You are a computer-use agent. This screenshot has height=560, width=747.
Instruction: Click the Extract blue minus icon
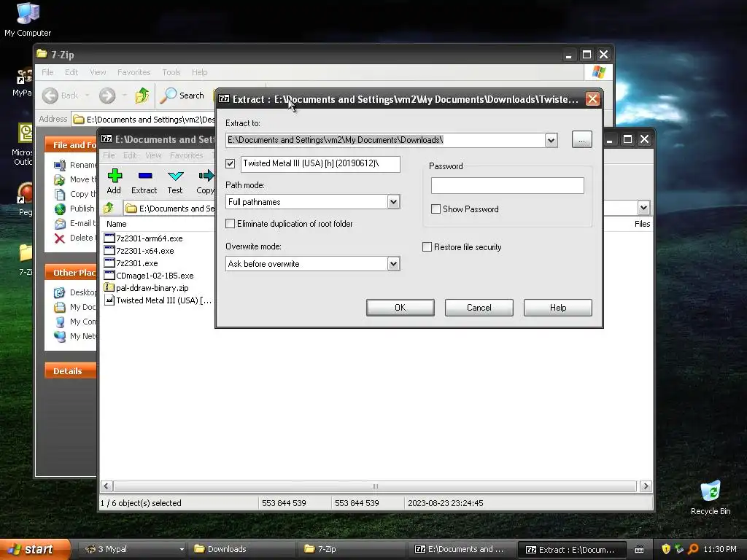[145, 176]
